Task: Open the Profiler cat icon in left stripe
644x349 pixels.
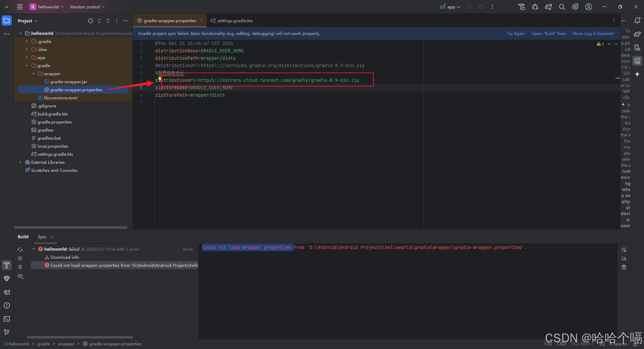Action: coord(7,292)
